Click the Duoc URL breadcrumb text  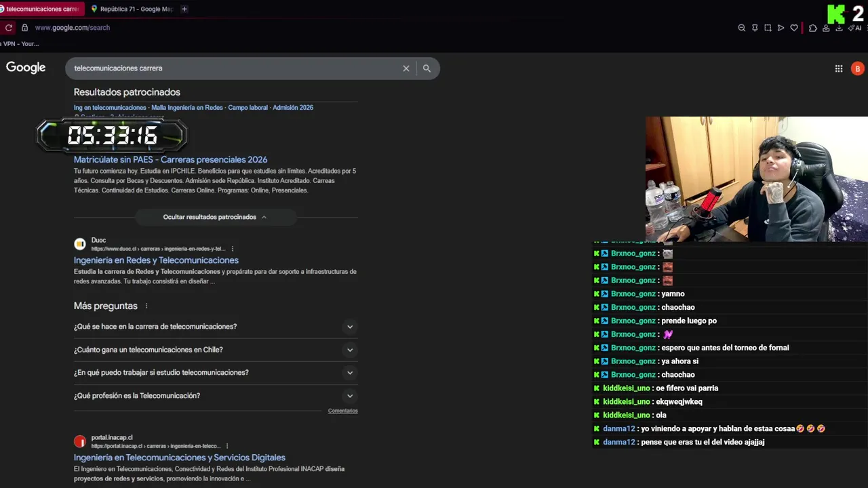point(158,249)
